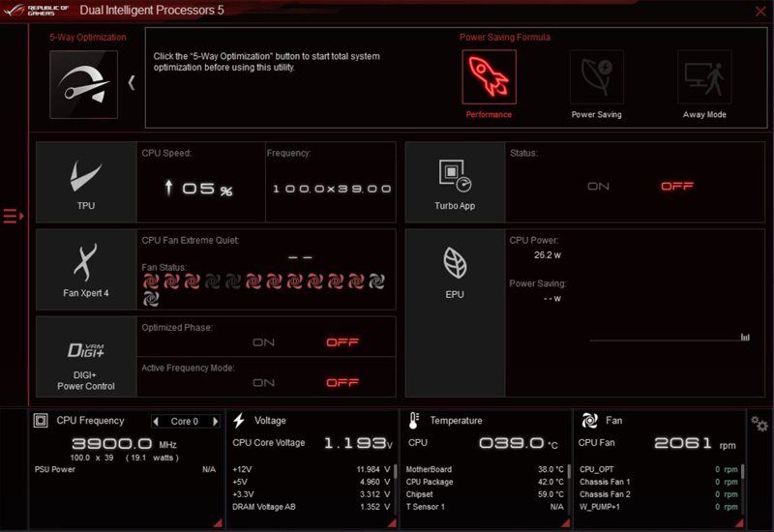Image resolution: width=774 pixels, height=532 pixels.
Task: Turn Turbo App status ON
Action: click(598, 186)
